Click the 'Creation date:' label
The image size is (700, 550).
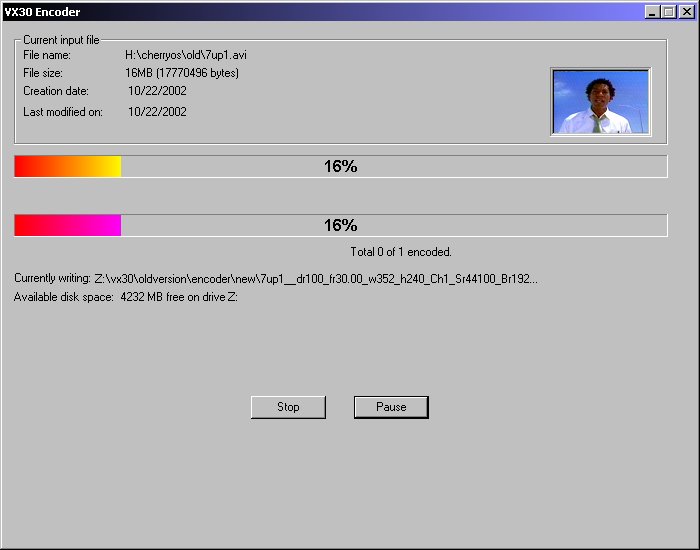point(56,91)
